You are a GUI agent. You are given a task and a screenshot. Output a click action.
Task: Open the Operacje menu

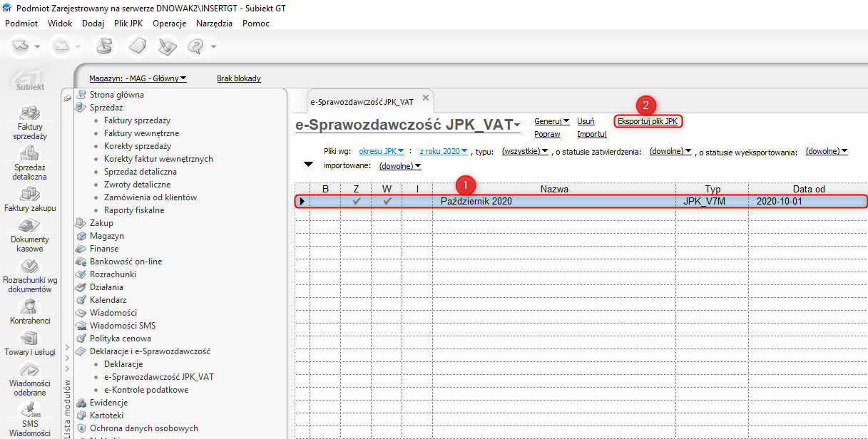coord(170,23)
